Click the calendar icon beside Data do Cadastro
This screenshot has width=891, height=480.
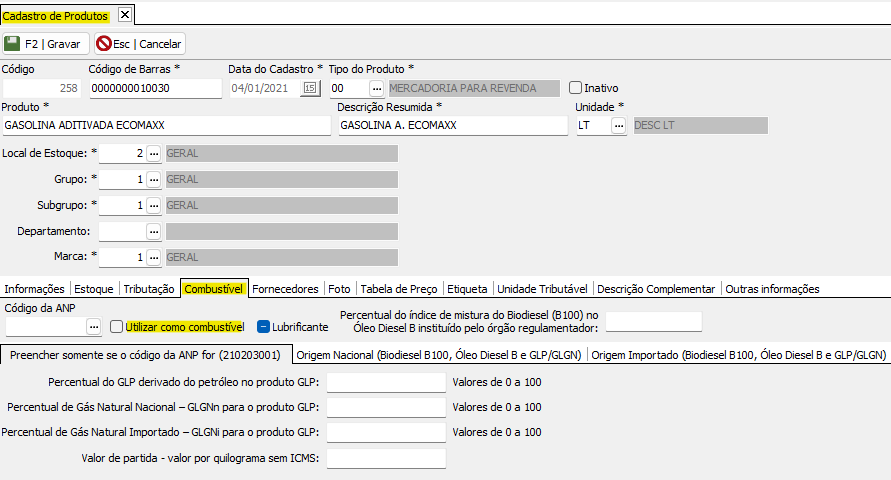(310, 88)
